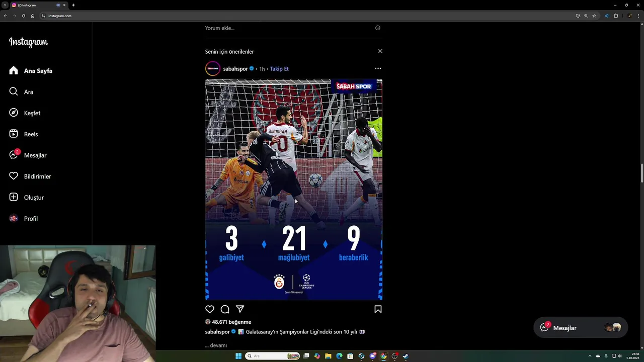Open the Reels icon in sidebar
Screen dimensions: 644x362
(14, 134)
